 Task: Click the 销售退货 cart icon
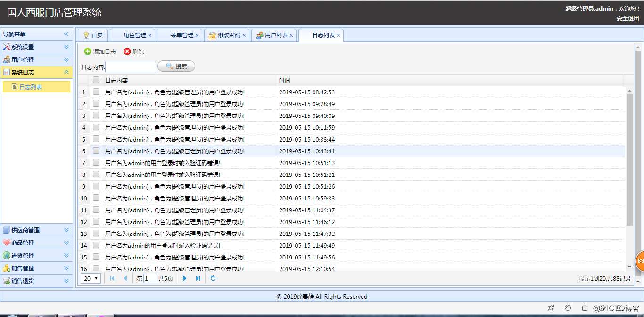pyautogui.click(x=7, y=281)
